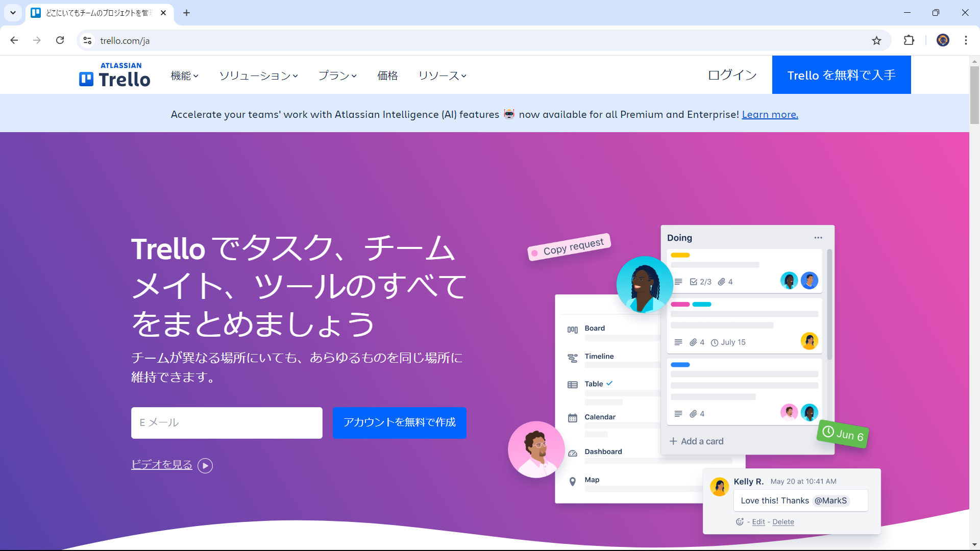The height and width of the screenshot is (551, 980).
Task: Click Add a card in Doing list
Action: [x=696, y=441]
